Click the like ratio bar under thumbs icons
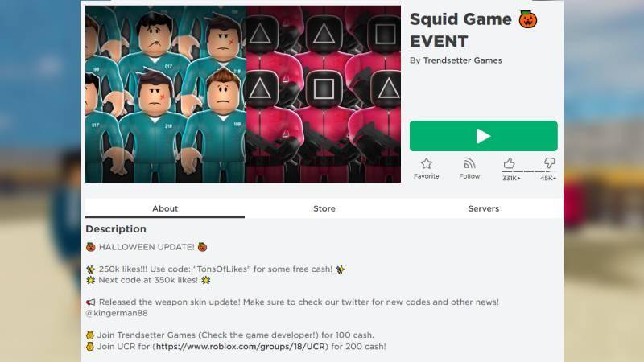 (529, 171)
